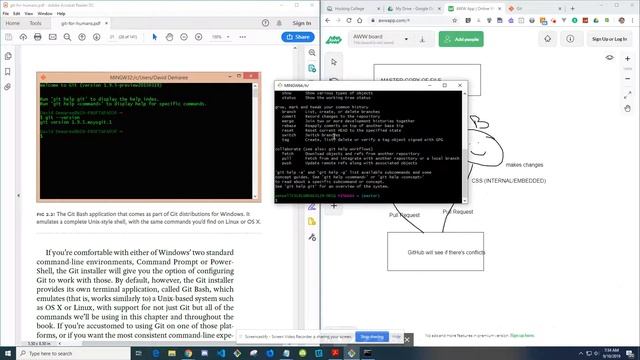Screen dimensions: 640x360
Task: Email the PDF using the envelope icon
Action: [53, 37]
